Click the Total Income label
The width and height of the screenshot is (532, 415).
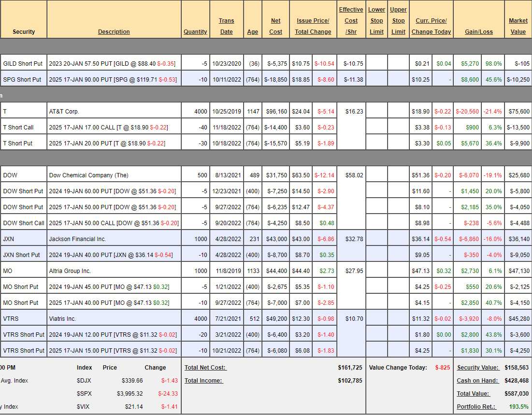point(203,381)
